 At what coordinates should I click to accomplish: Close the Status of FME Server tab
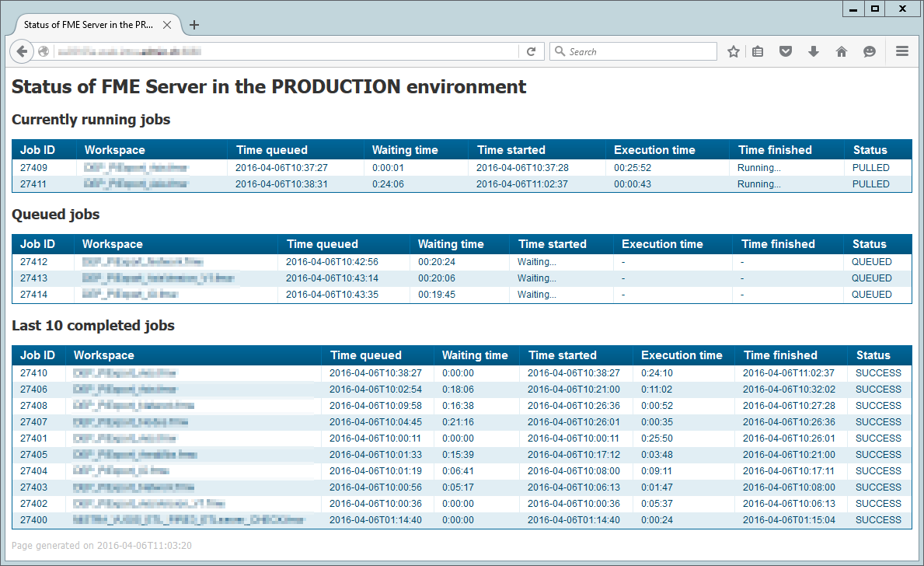point(167,25)
